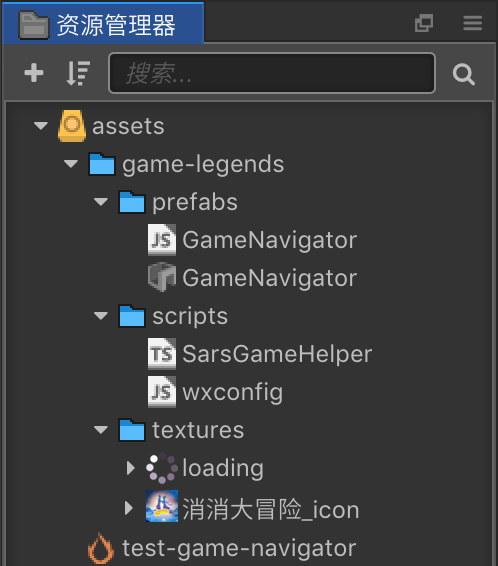Image resolution: width=498 pixels, height=566 pixels.
Task: Collapse the assets root folder
Action: tap(41, 126)
